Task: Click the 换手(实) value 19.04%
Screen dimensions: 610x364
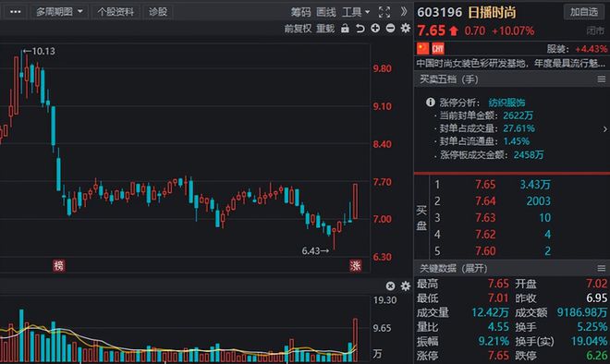Action: [589, 342]
